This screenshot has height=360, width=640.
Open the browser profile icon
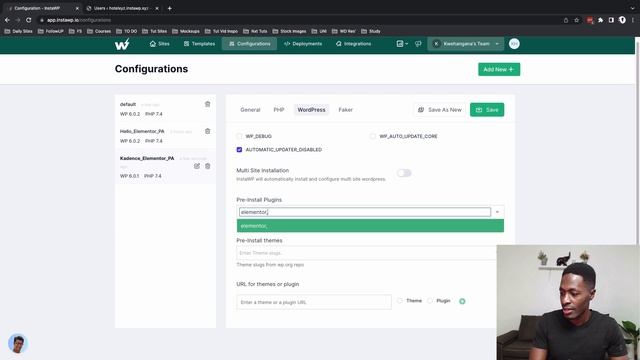(x=622, y=20)
